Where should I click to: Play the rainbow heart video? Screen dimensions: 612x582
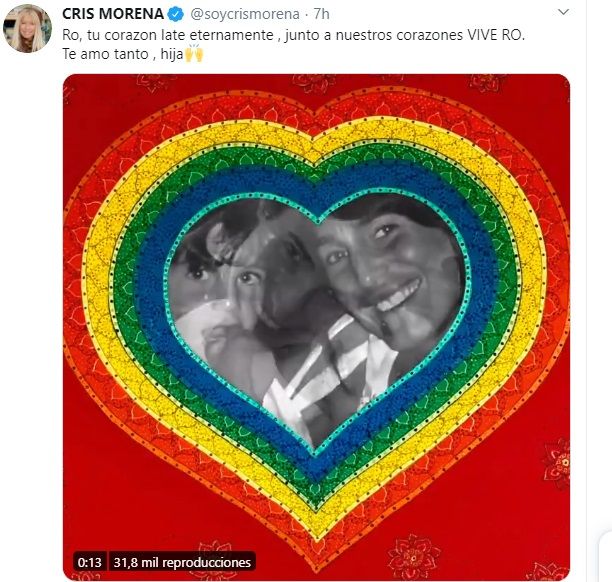tap(316, 327)
